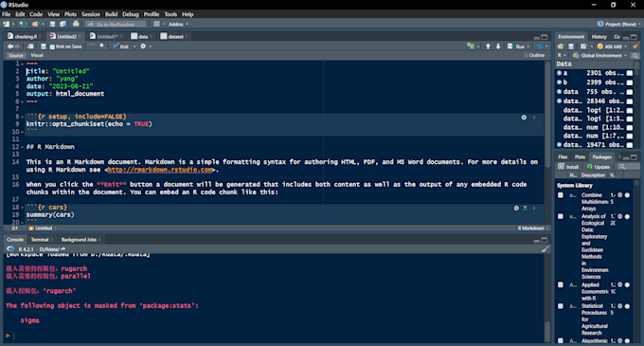This screenshot has height=346, width=644.
Task: Open the memory usage 406 MiB dropdown
Action: pyautogui.click(x=613, y=46)
